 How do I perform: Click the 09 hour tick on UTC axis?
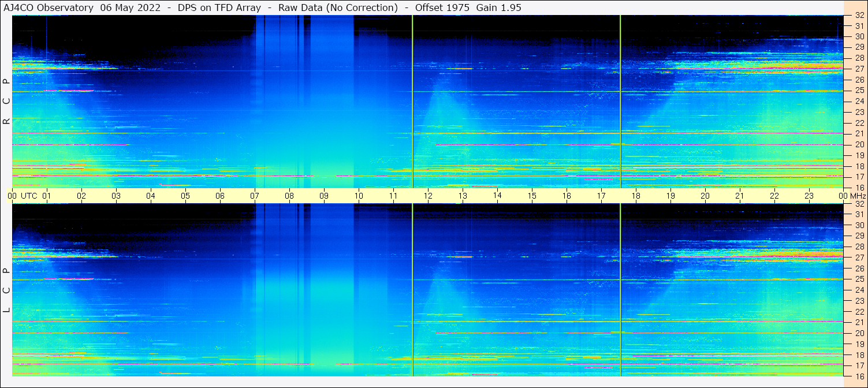(x=324, y=196)
